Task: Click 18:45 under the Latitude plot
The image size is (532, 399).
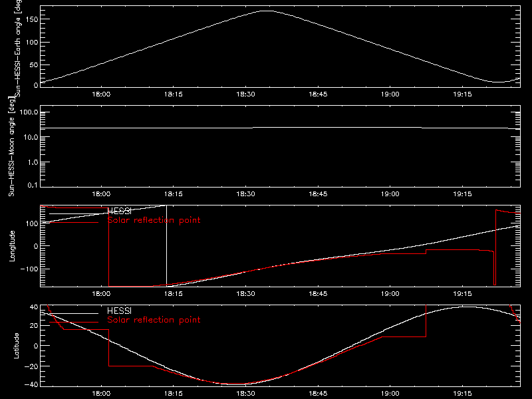Action: click(318, 394)
